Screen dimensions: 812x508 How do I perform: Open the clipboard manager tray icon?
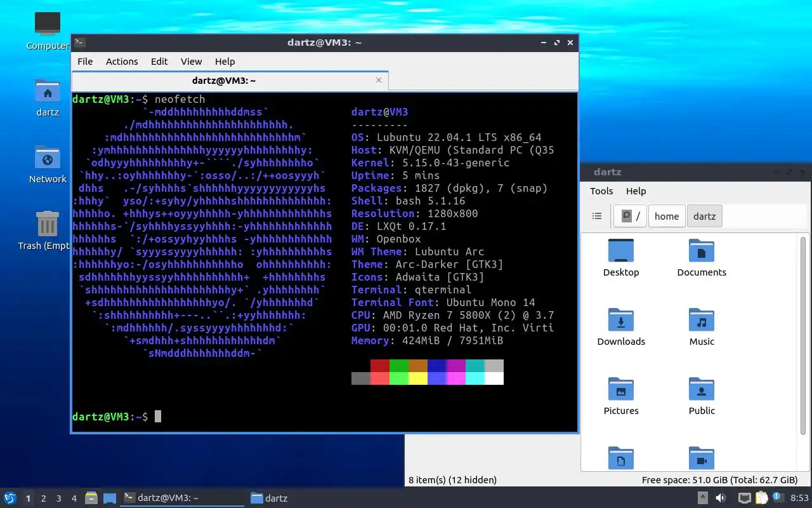click(761, 498)
